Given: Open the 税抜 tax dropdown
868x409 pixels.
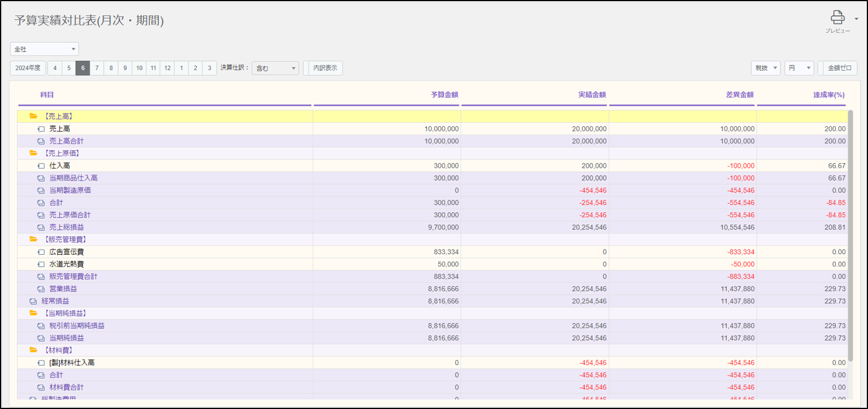Looking at the screenshot, I should [x=766, y=68].
